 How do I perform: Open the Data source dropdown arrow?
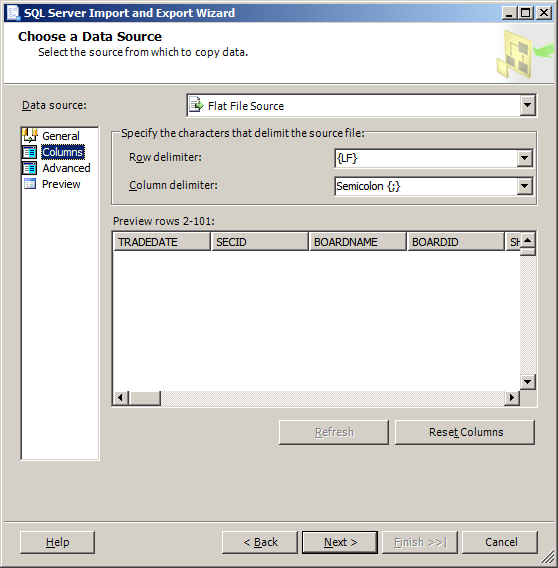527,105
